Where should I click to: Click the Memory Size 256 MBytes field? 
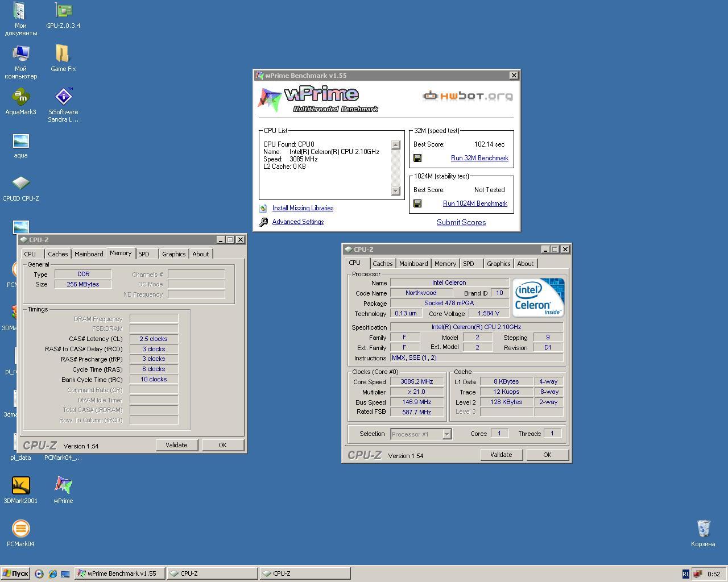click(83, 284)
